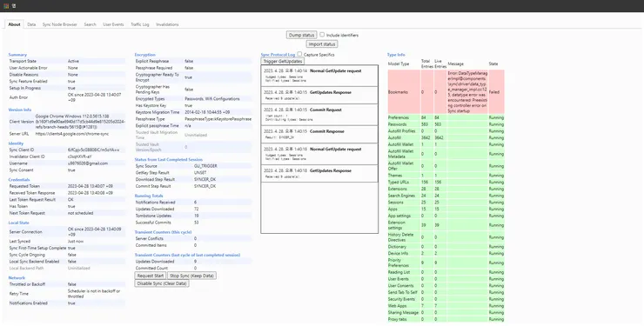Screen dimensions: 644x326
Task: Click Retry Time value about scheduler backoff
Action: pos(94,294)
